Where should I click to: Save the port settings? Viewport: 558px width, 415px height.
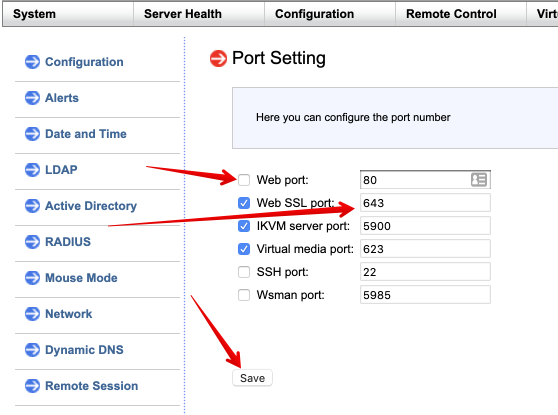(252, 378)
